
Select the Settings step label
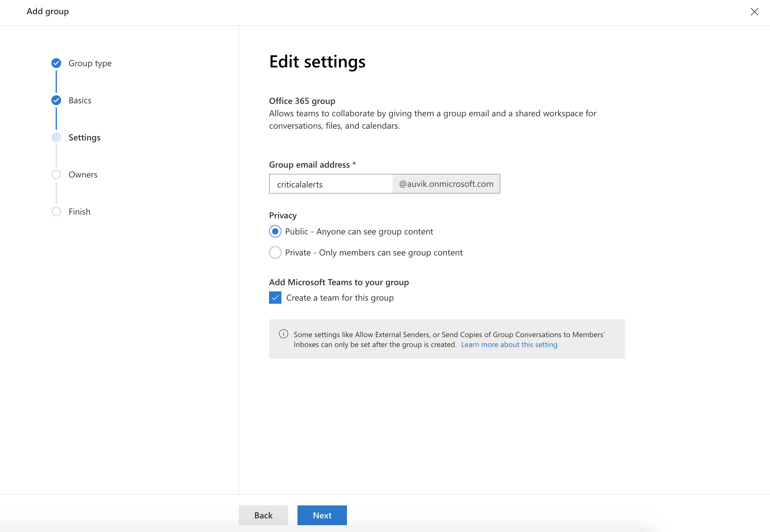tap(85, 138)
